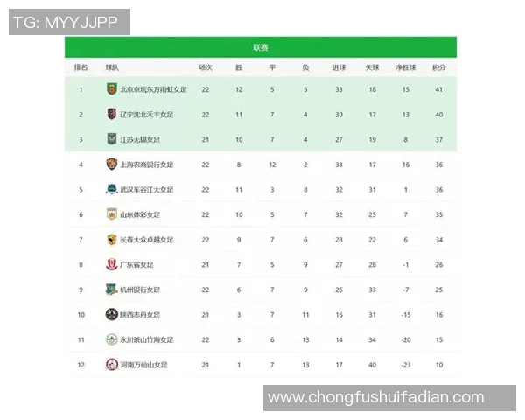Image resolution: width=525 pixels, height=420 pixels.
Task: Click the Shanghai team logo in row 4
Action: click(x=111, y=164)
